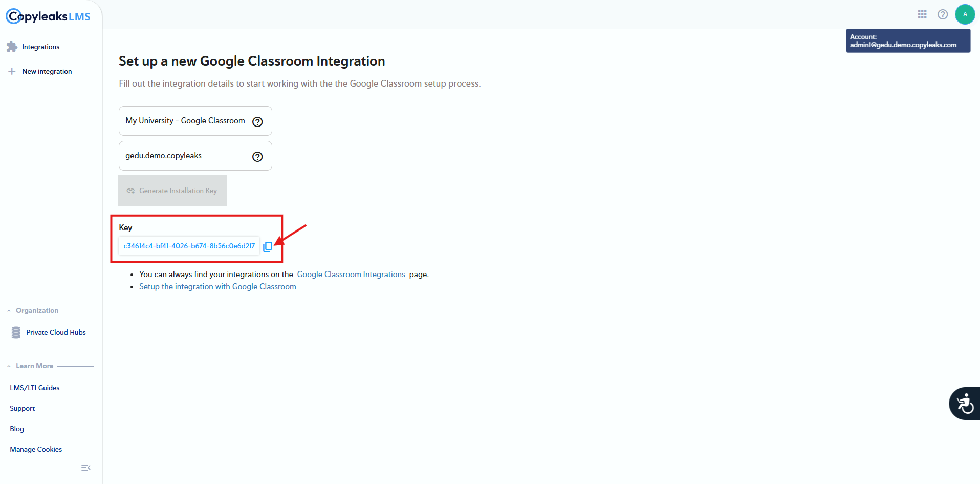Go to Integrations in sidebar
The height and width of the screenshot is (484, 980).
41,47
